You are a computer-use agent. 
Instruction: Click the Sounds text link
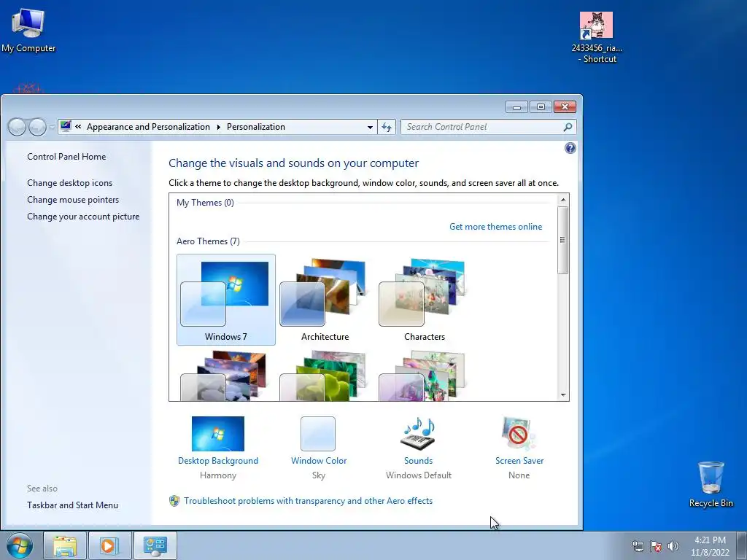click(418, 461)
